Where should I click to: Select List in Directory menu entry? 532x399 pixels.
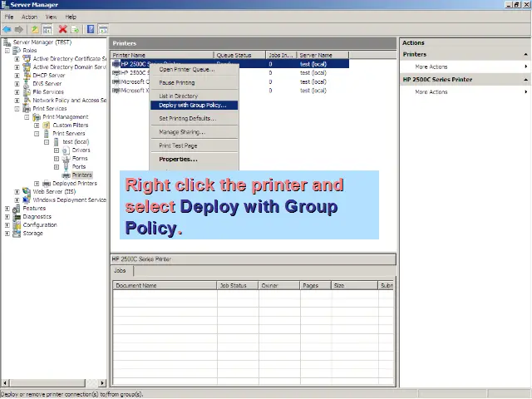(x=194, y=96)
